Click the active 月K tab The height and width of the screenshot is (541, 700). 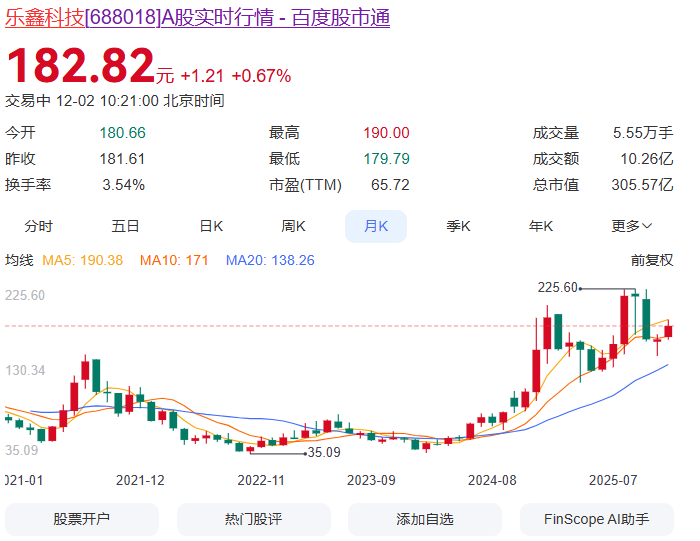376,226
